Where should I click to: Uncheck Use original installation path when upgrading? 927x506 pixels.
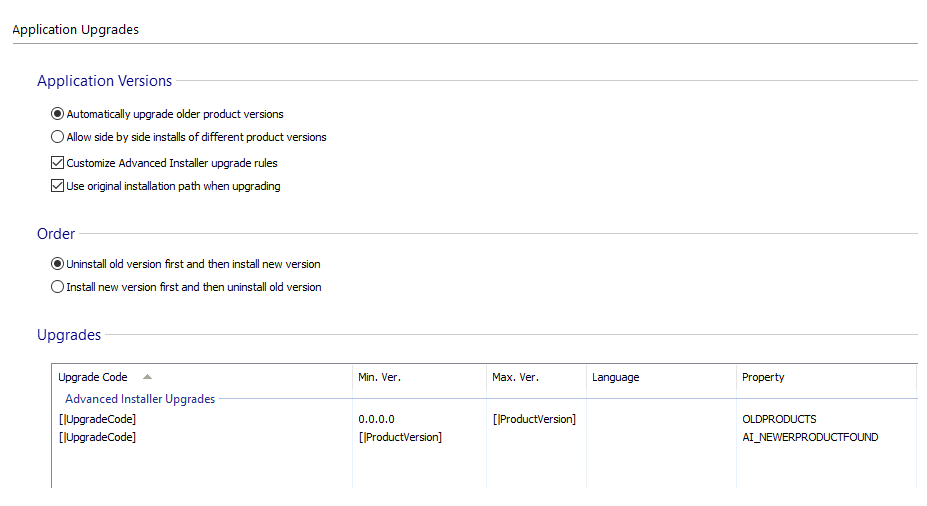[57, 186]
